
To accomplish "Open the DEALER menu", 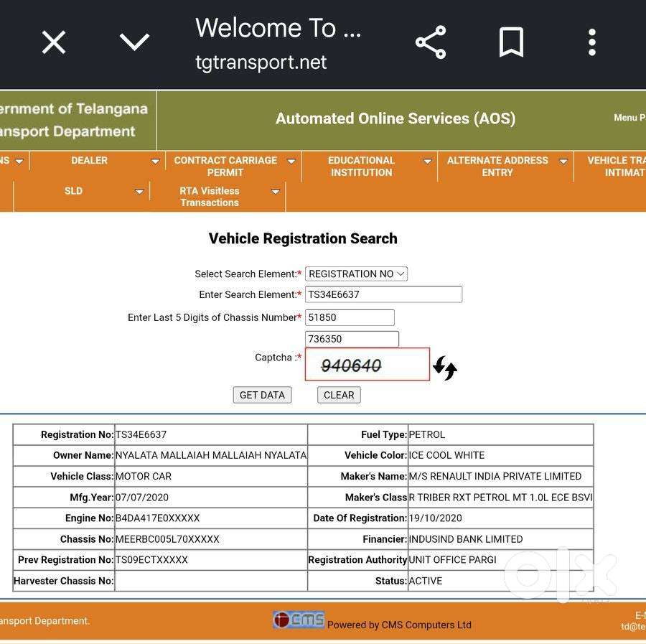I will (90, 160).
